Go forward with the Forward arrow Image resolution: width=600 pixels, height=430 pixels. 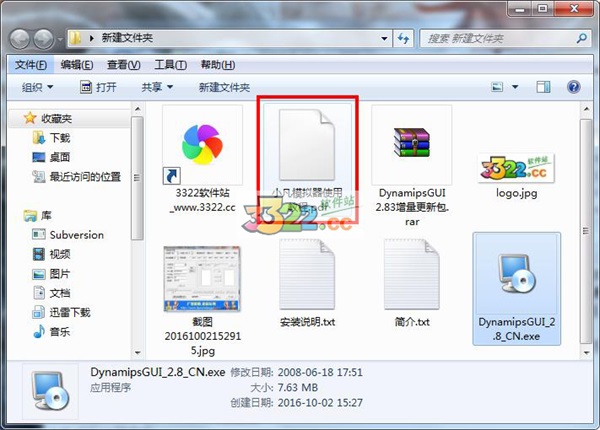[x=44, y=39]
